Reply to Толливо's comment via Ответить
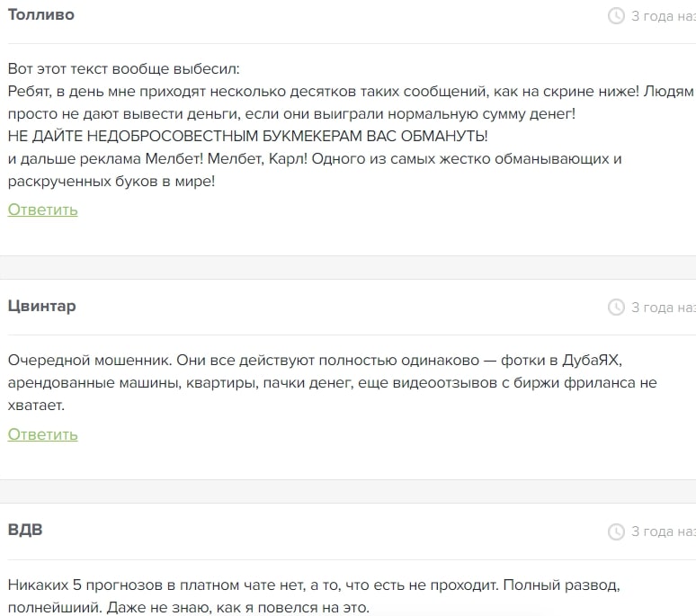 (x=42, y=210)
